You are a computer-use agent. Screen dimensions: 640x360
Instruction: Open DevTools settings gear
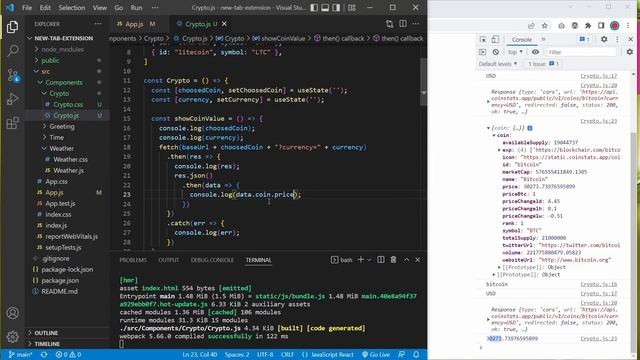(x=604, y=39)
